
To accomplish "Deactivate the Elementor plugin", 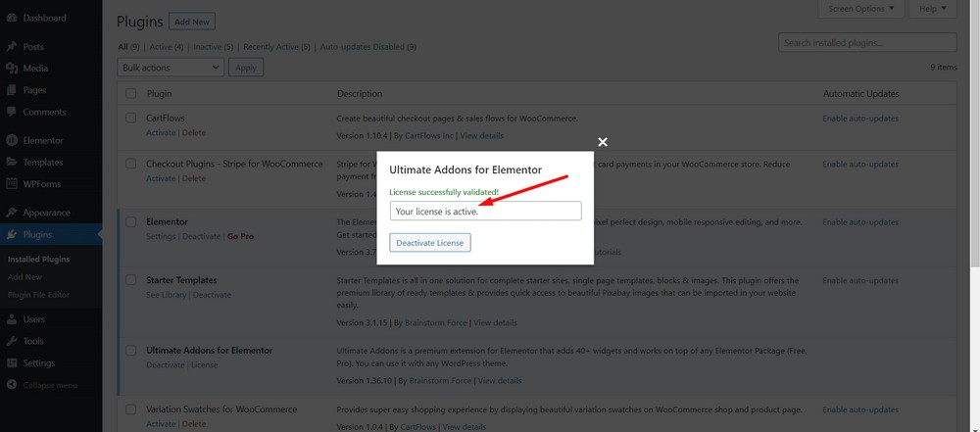I will point(201,237).
